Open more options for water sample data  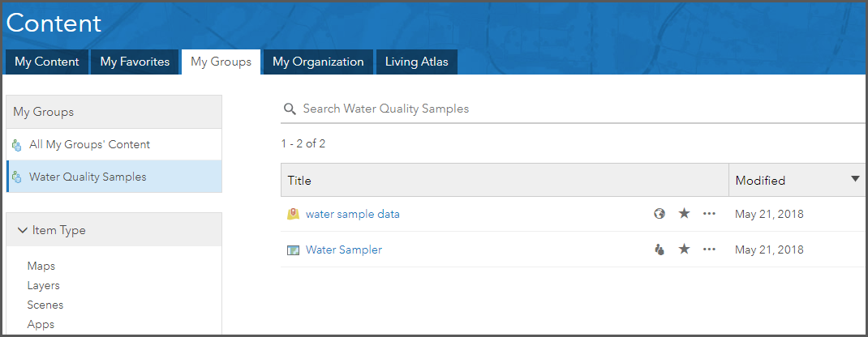(x=709, y=214)
